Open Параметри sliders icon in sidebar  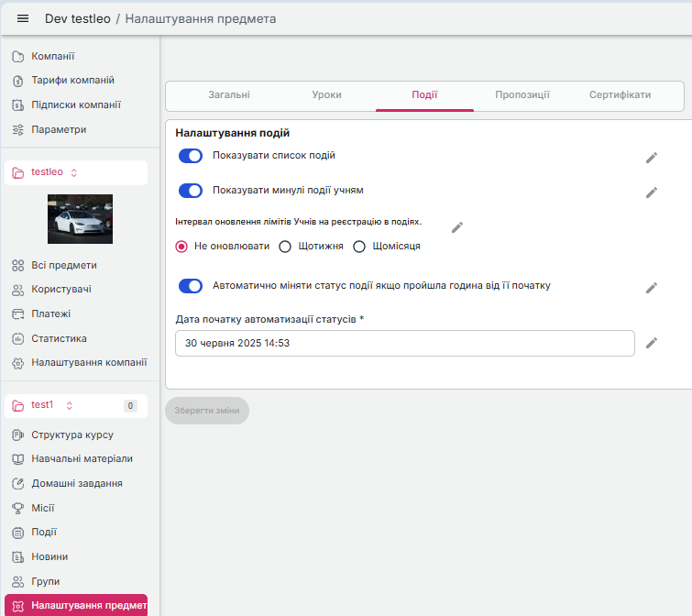(x=17, y=130)
